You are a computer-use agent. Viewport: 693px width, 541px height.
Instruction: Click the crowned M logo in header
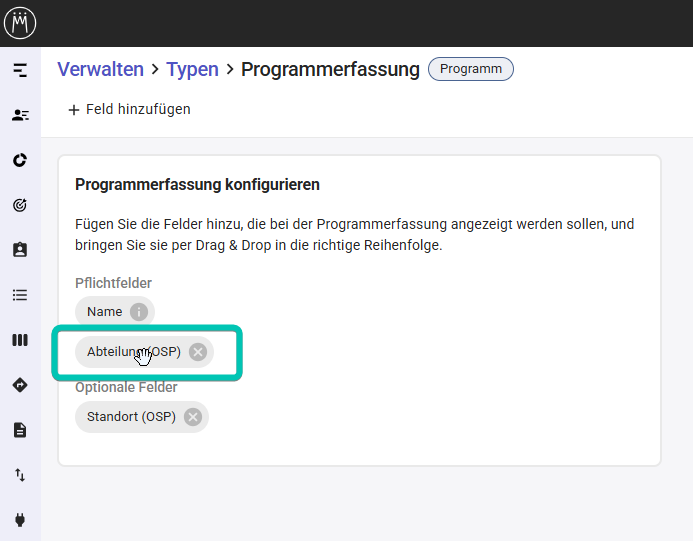[x=20, y=22]
